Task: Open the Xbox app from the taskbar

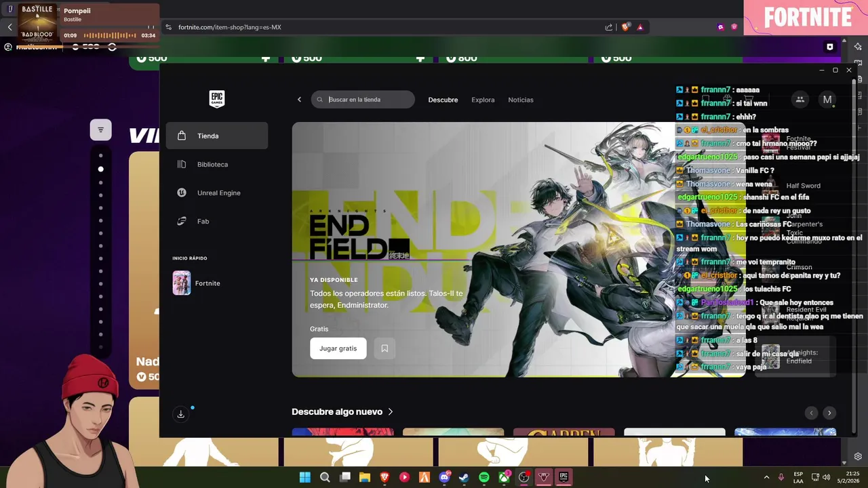Action: [504, 477]
